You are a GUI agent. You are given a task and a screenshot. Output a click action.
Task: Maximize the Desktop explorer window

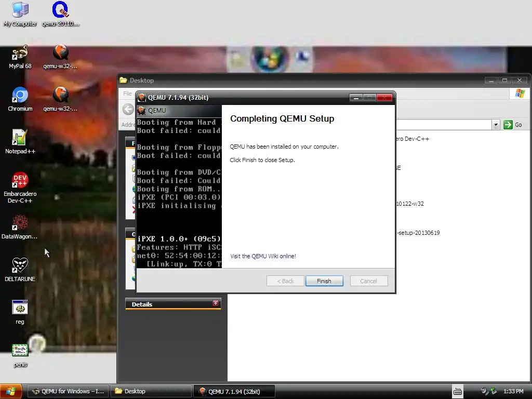tap(505, 81)
